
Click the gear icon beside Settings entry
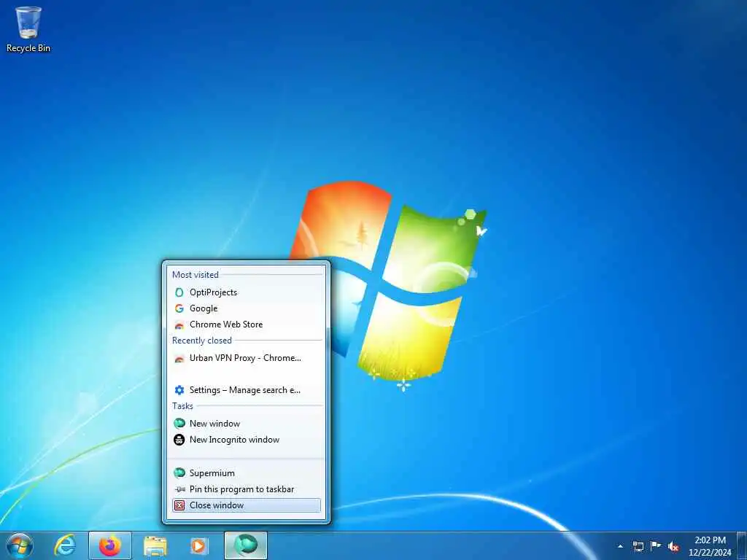(x=179, y=391)
